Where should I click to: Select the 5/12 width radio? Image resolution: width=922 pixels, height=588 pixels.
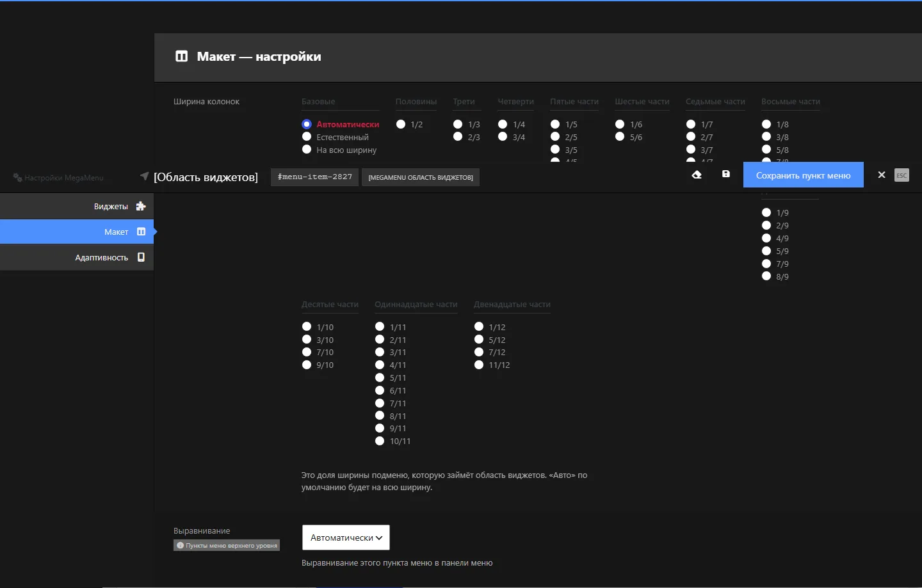(479, 339)
